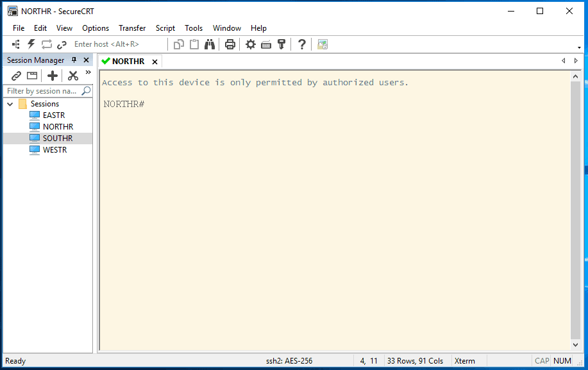
Task: Click the Paste clipboard icon
Action: coord(194,44)
